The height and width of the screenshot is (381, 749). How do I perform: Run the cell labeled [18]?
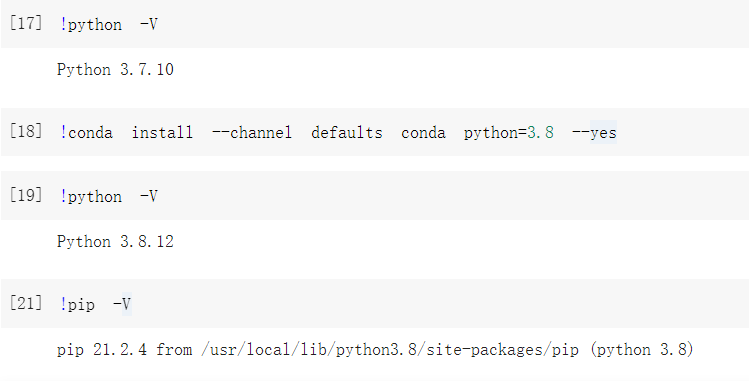point(26,131)
